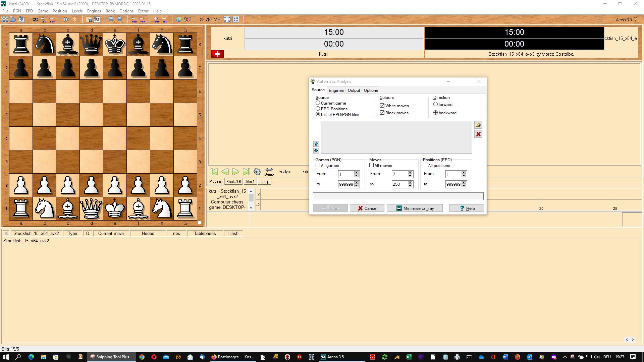Screen dimensions: 644x362
Task: Click the zoom in magnifier icon
Action: [111, 19]
